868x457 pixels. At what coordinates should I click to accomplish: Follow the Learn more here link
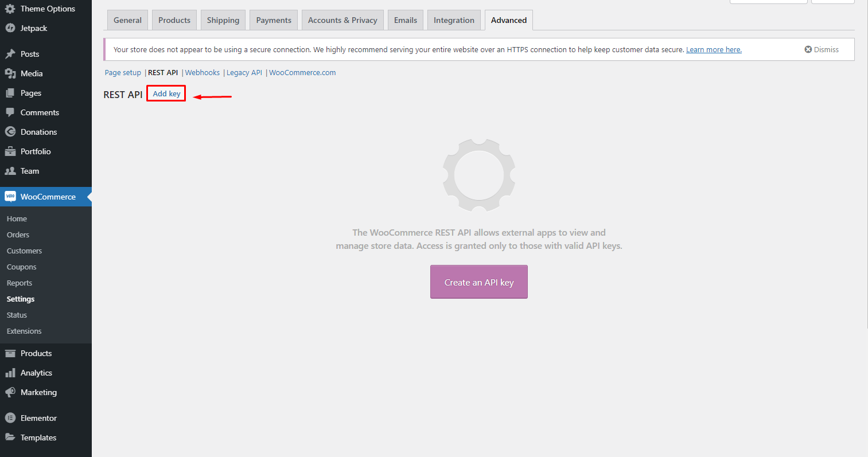(714, 50)
